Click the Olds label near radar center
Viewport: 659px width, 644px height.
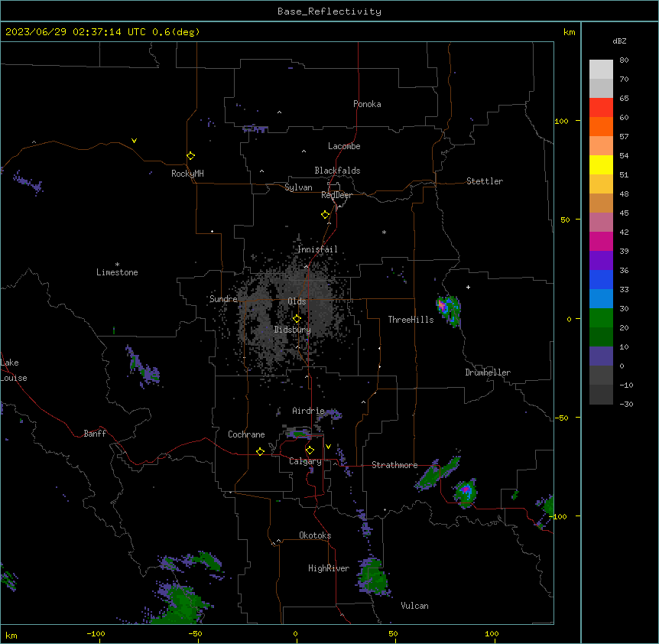coord(297,301)
